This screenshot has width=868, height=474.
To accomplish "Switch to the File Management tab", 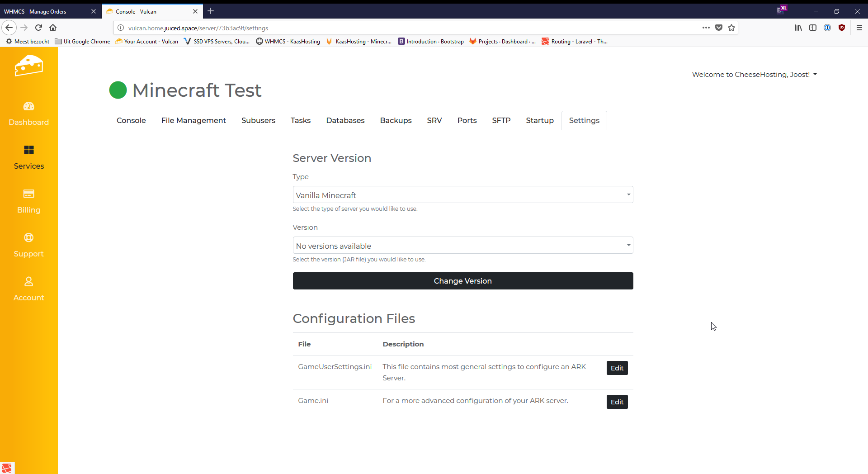I will [x=193, y=120].
